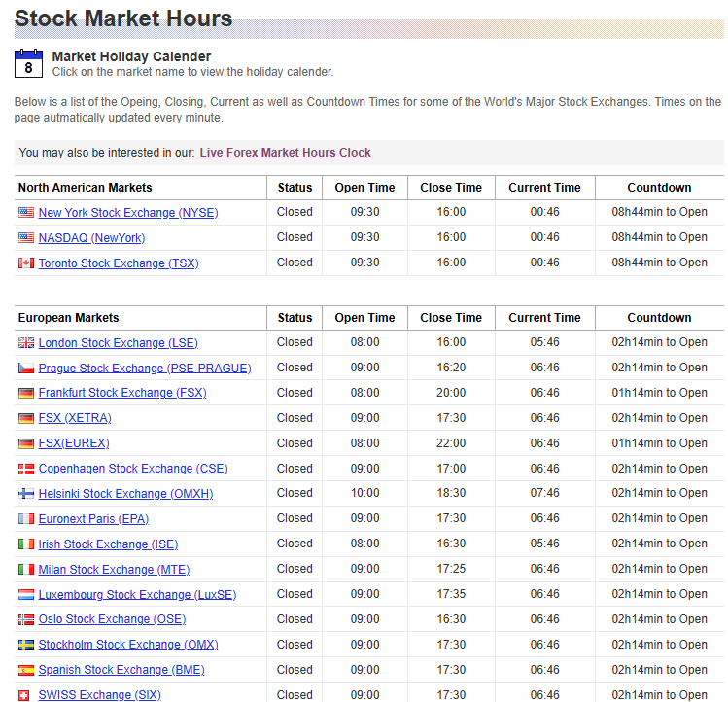Open Stockholm Stock Exchange (OMX) link

click(128, 645)
